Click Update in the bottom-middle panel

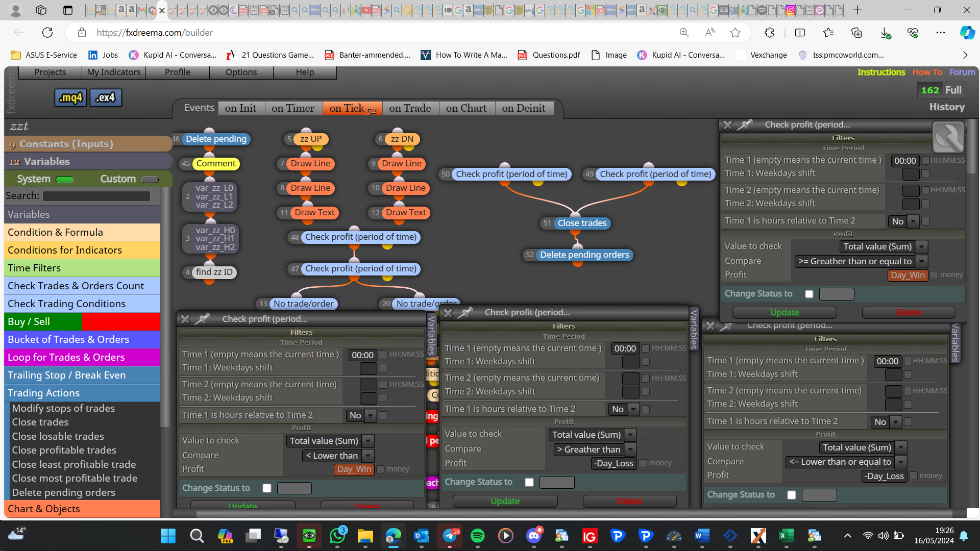tap(505, 502)
